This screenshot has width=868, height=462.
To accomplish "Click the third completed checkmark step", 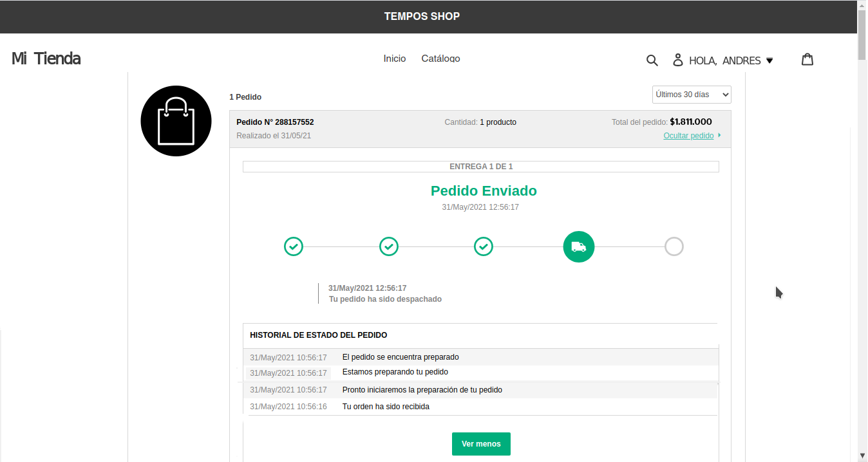I will (x=483, y=246).
